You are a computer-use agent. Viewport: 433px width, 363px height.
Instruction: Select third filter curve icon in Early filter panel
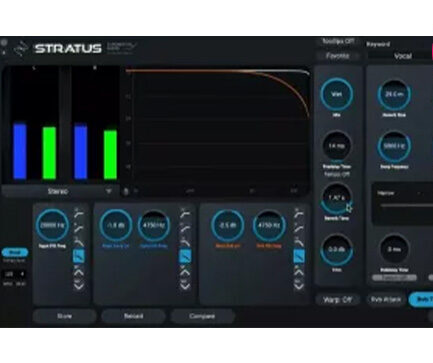click(185, 241)
